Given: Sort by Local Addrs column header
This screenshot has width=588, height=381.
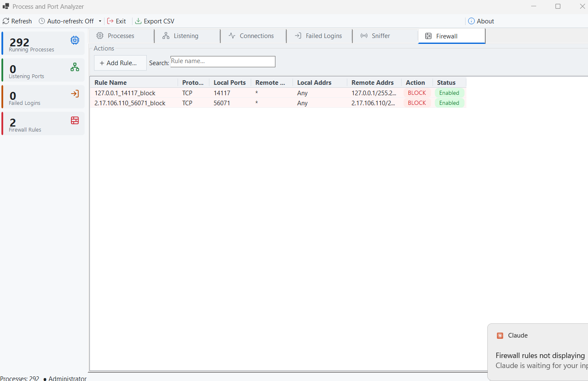Looking at the screenshot, I should tap(320, 83).
